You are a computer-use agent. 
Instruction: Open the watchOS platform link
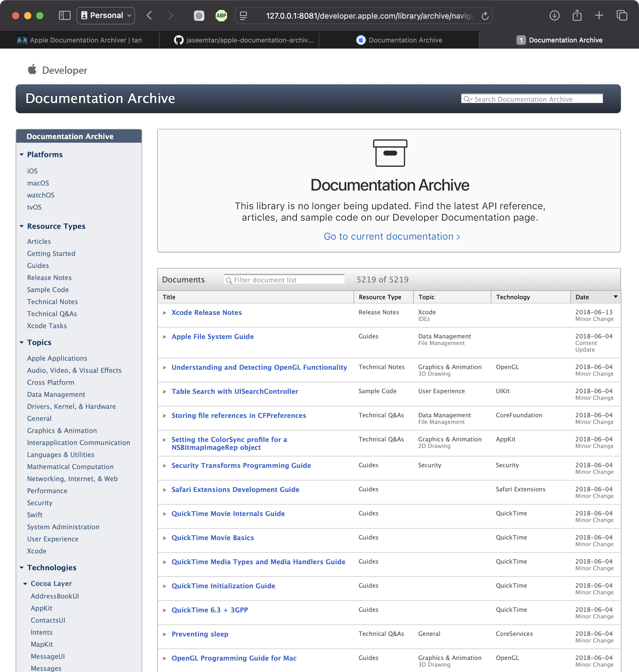pos(41,195)
